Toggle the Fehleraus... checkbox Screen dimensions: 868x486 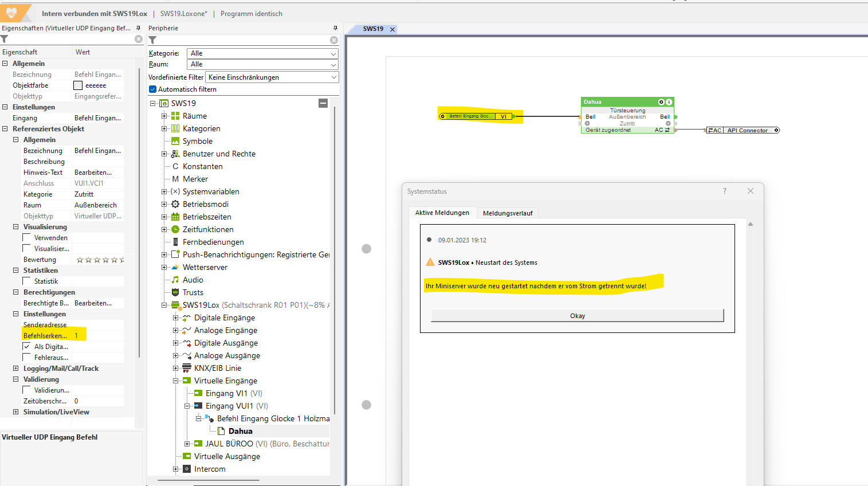[26, 358]
